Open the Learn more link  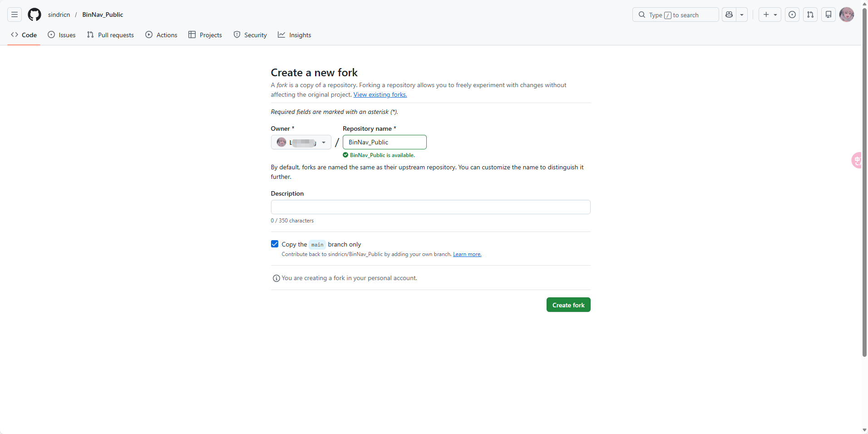pyautogui.click(x=467, y=254)
